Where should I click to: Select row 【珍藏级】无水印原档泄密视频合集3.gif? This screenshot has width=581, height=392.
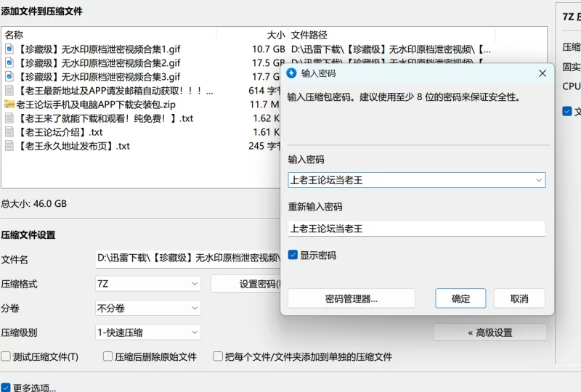pyautogui.click(x=141, y=77)
